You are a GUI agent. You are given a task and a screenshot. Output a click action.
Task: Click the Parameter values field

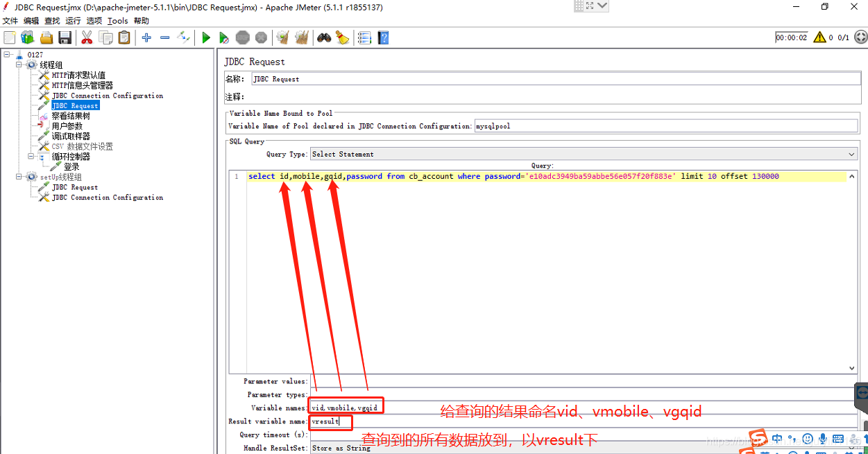point(584,381)
